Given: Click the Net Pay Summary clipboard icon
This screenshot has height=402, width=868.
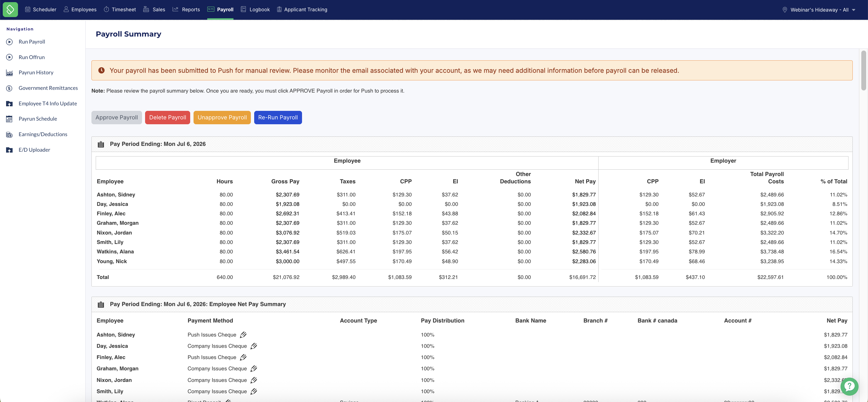Looking at the screenshot, I should click(x=101, y=304).
